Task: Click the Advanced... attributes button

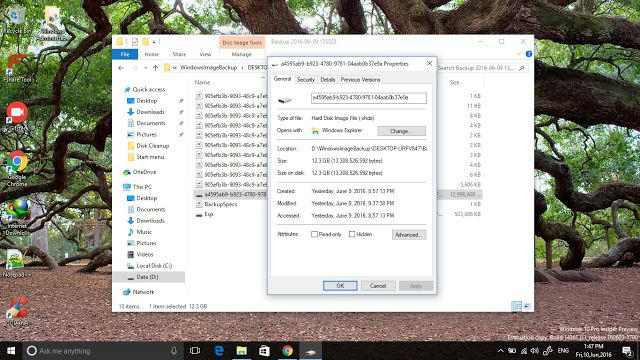Action: pyautogui.click(x=409, y=235)
